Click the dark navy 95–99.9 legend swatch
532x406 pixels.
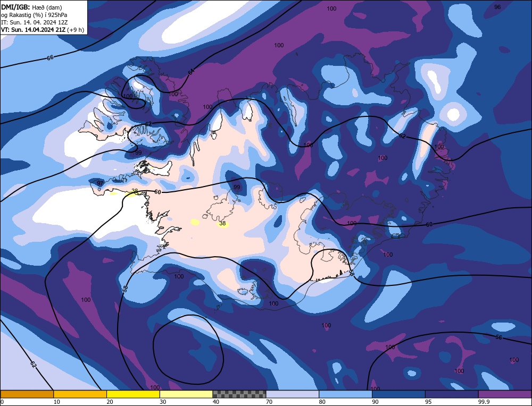[x=452, y=394]
